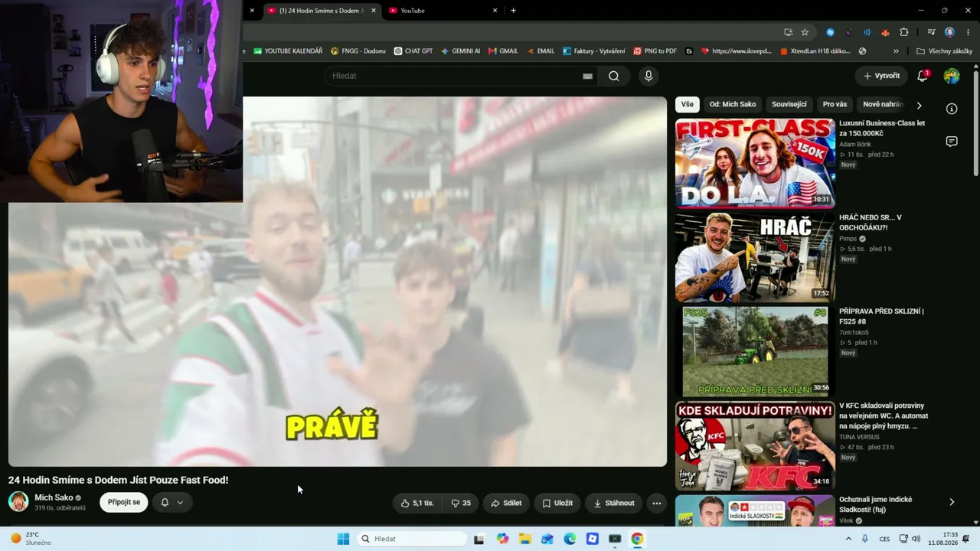The height and width of the screenshot is (551, 980).
Task: Open the 'FNGG - Dodoeu' bookmark
Action: tap(358, 51)
